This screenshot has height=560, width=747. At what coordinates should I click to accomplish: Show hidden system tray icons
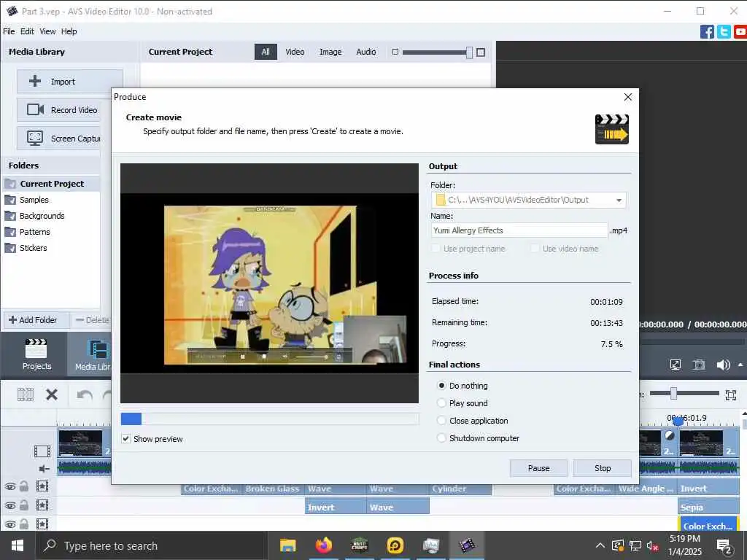click(x=600, y=545)
